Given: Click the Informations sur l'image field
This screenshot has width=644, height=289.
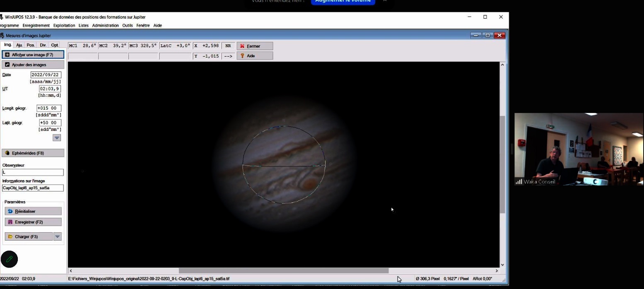Looking at the screenshot, I should point(33,188).
